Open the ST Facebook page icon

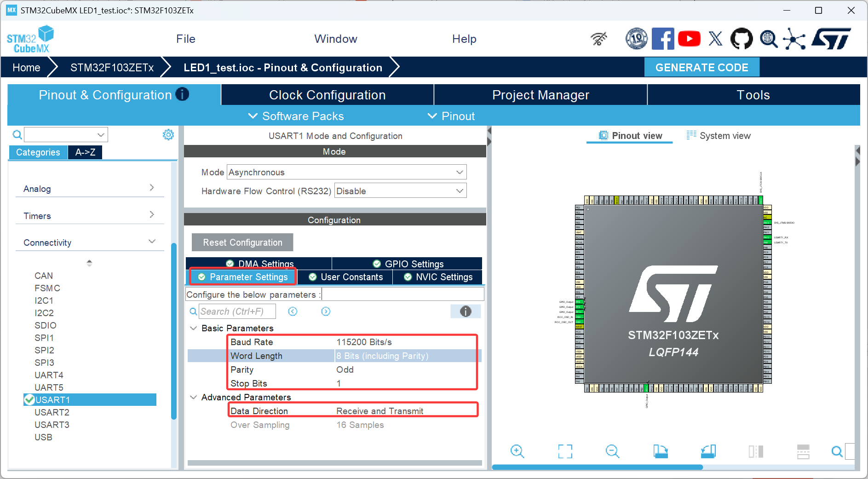tap(663, 39)
